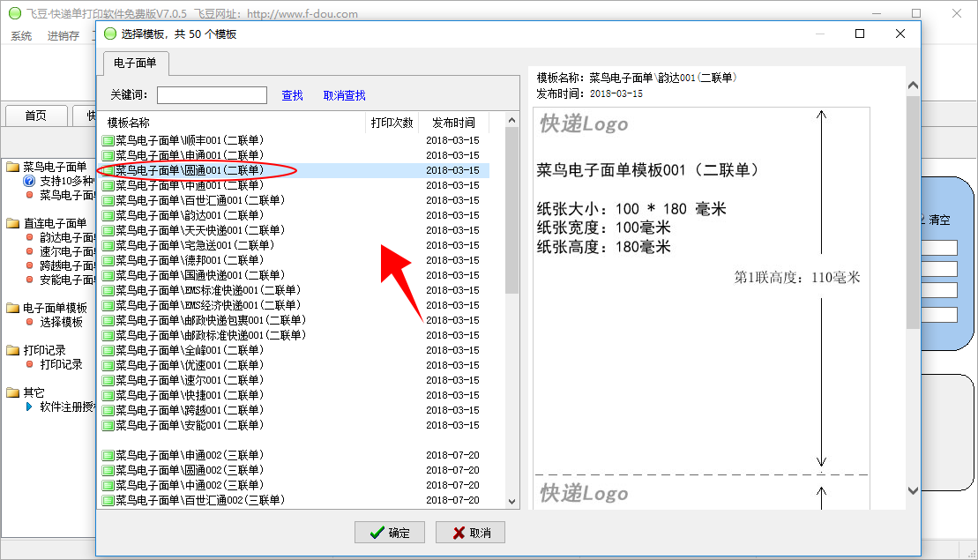Sort by the 打印次数 column header
The width and height of the screenshot is (978, 560).
coord(392,123)
